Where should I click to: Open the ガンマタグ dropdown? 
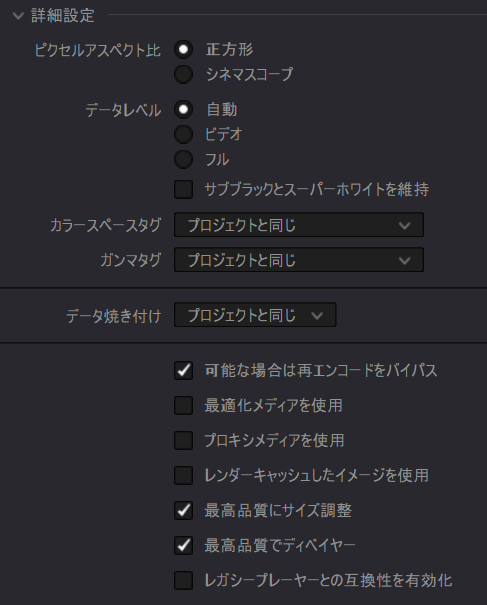click(x=299, y=260)
